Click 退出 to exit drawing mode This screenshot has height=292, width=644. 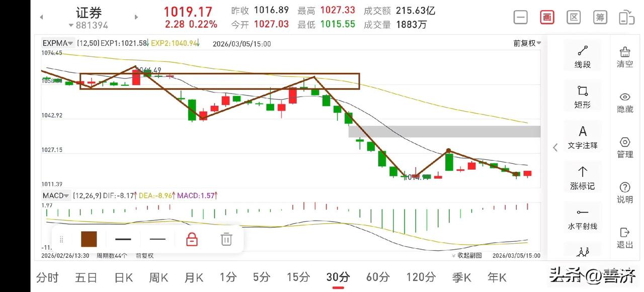click(624, 239)
